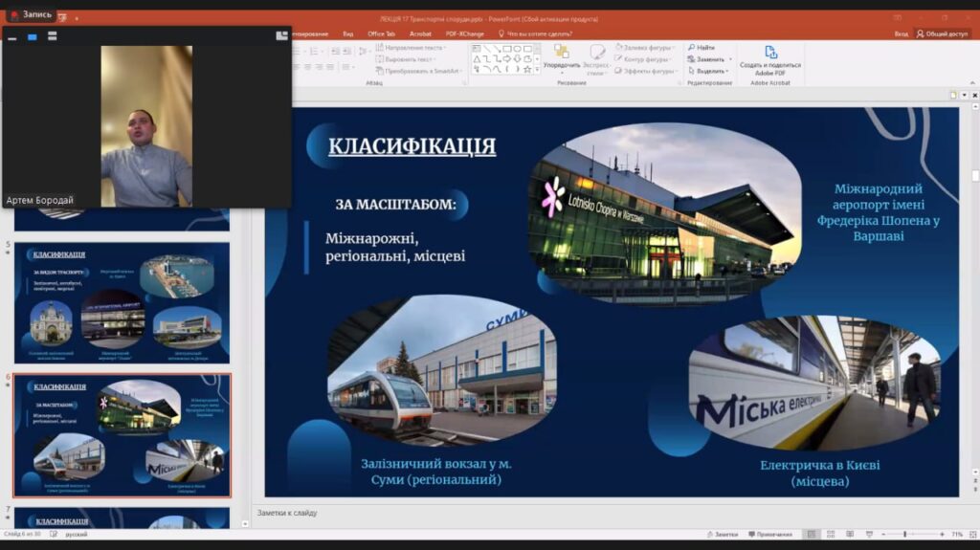Click the slide sorter view icon in status bar
980x550 pixels.
829,535
